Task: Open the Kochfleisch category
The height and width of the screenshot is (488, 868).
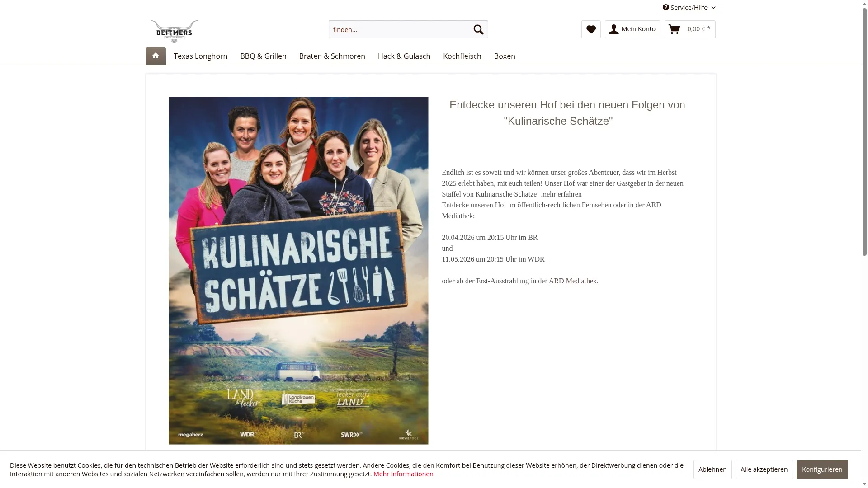Action: coord(462,56)
